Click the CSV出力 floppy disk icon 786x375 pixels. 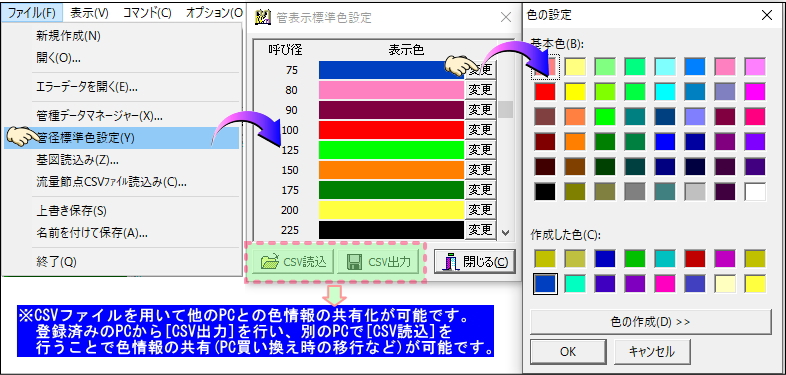point(355,262)
